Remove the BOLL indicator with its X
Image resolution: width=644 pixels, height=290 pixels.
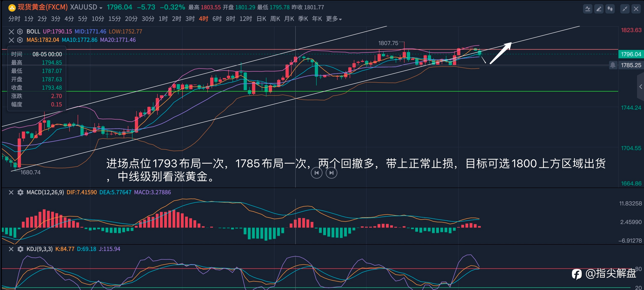click(11, 31)
